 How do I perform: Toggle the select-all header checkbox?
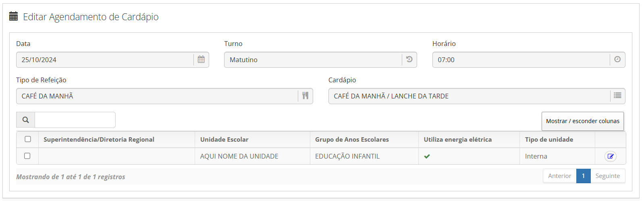click(x=28, y=139)
